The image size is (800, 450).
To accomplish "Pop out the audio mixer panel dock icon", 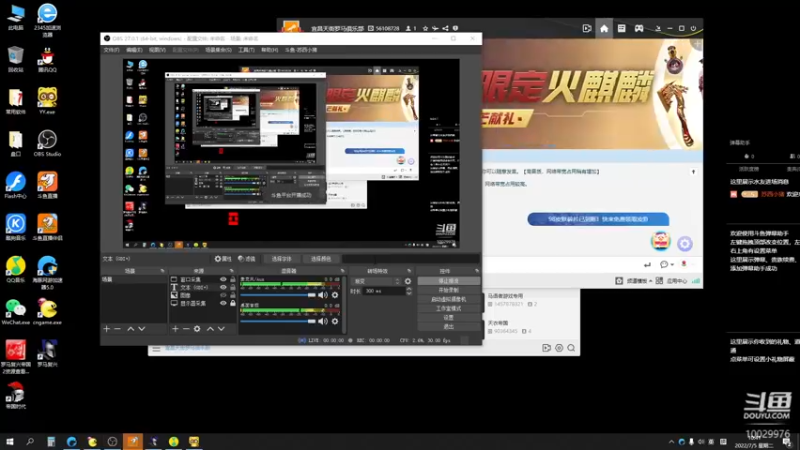I will click(342, 271).
